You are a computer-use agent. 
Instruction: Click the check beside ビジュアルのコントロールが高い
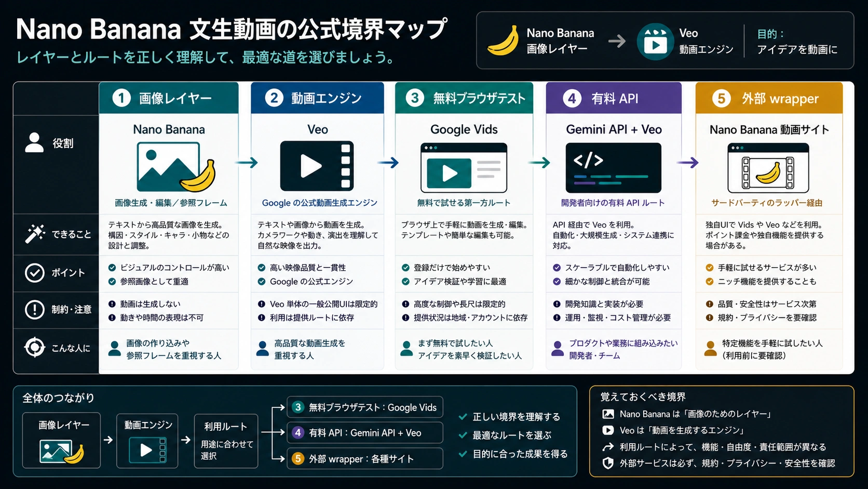pyautogui.click(x=112, y=268)
